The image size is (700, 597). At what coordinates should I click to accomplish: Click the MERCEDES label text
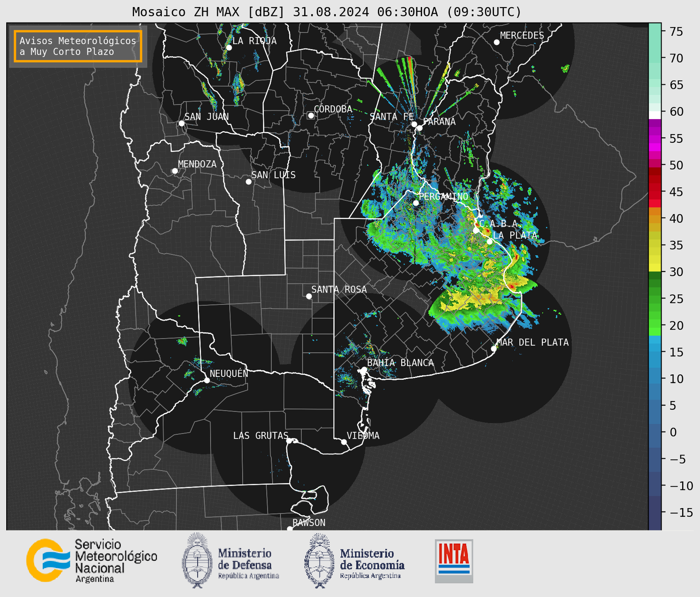pyautogui.click(x=522, y=36)
